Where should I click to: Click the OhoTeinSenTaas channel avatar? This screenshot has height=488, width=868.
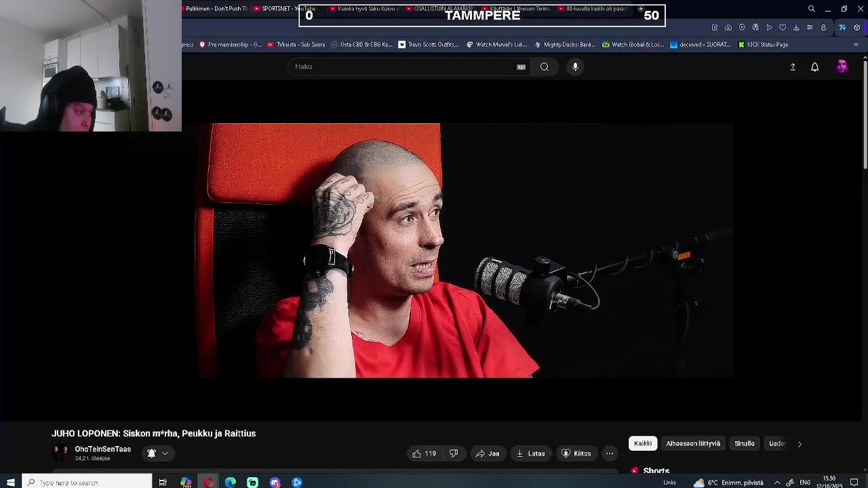61,453
